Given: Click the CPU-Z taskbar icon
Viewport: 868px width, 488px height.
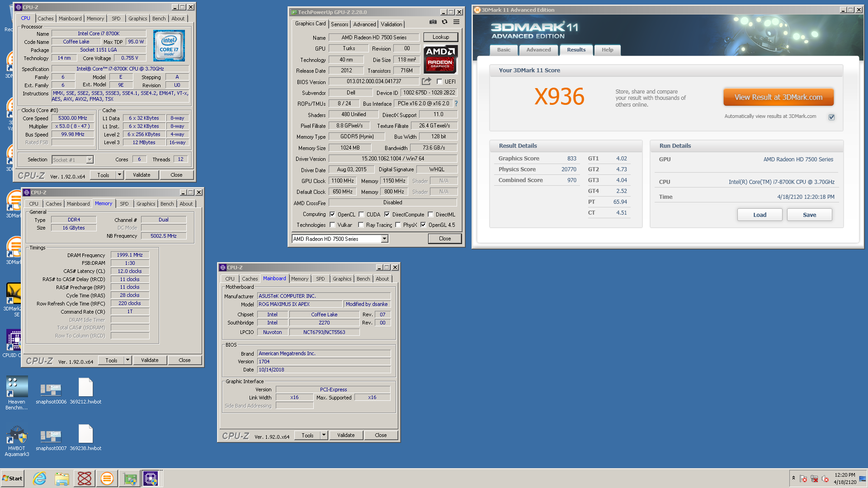Looking at the screenshot, I should pos(151,478).
